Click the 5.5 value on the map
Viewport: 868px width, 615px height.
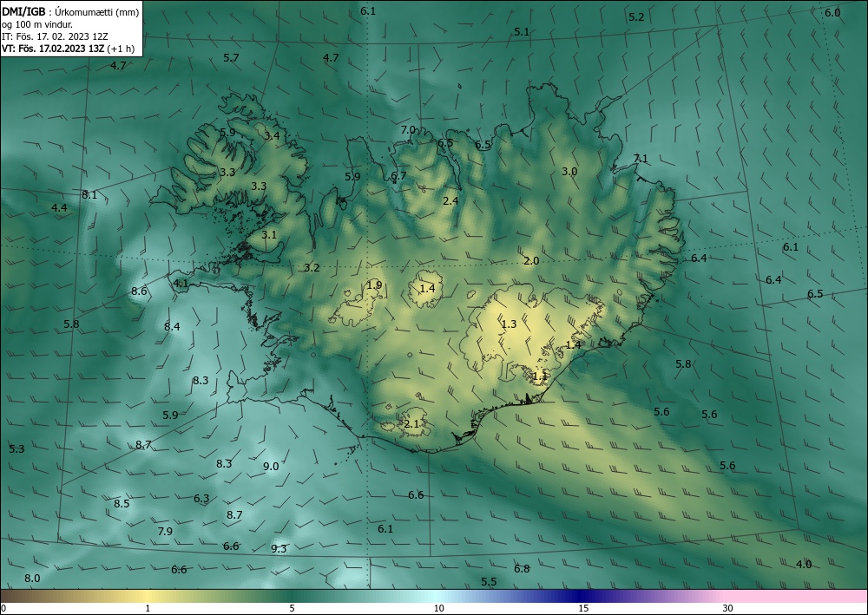[x=489, y=581]
